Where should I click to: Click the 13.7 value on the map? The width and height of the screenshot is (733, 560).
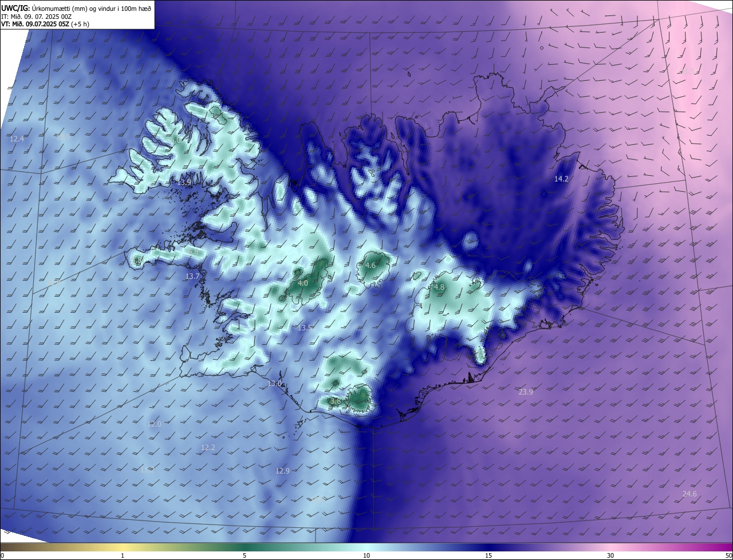192,276
